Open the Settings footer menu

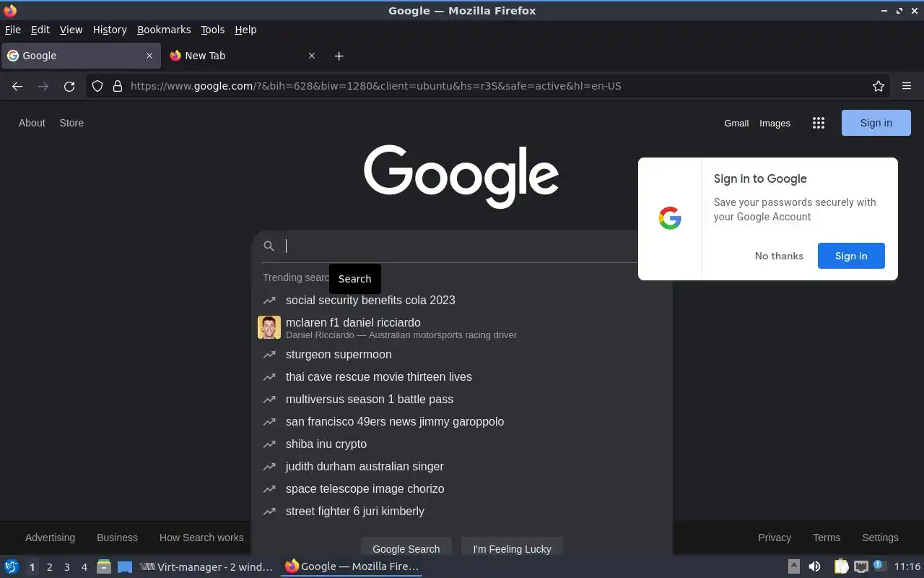point(880,538)
